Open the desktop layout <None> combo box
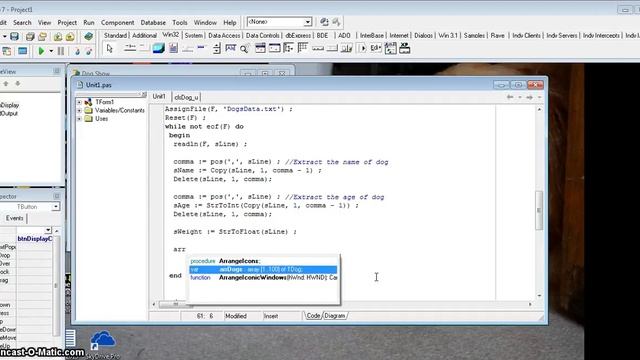Image resolution: width=640 pixels, height=360 pixels. pyautogui.click(x=279, y=22)
